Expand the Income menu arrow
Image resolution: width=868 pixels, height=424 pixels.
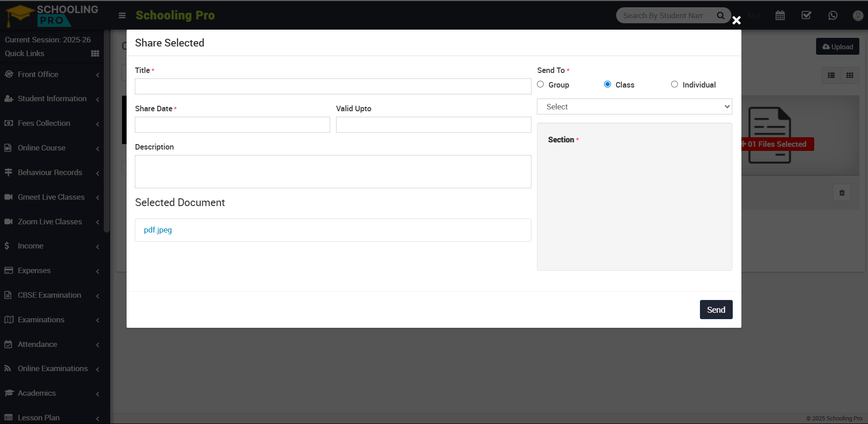[97, 246]
